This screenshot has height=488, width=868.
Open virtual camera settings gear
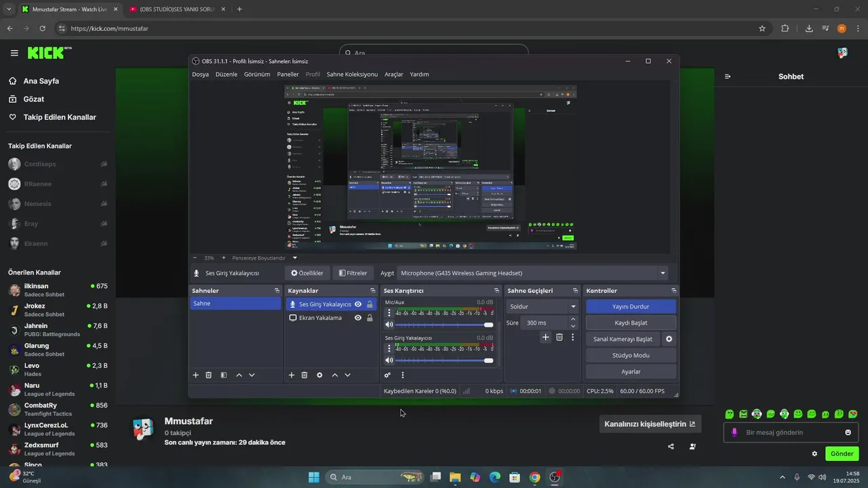pyautogui.click(x=669, y=339)
